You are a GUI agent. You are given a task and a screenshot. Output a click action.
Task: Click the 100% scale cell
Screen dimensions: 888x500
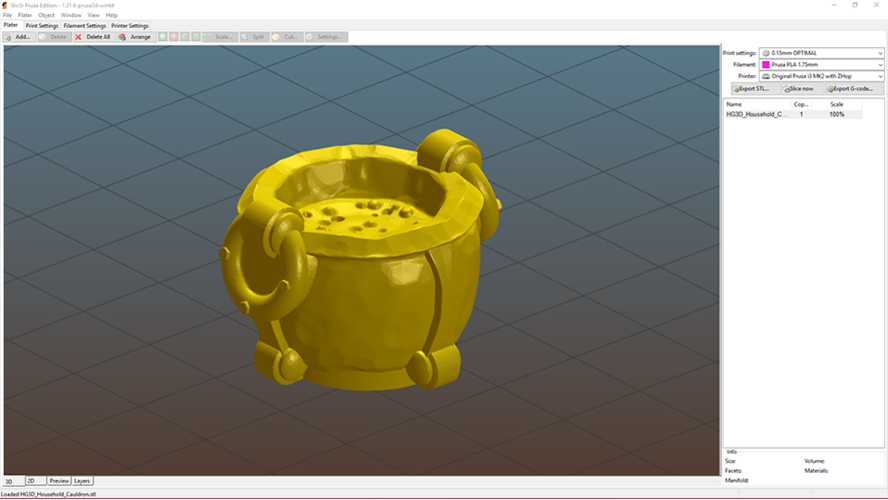click(x=837, y=114)
